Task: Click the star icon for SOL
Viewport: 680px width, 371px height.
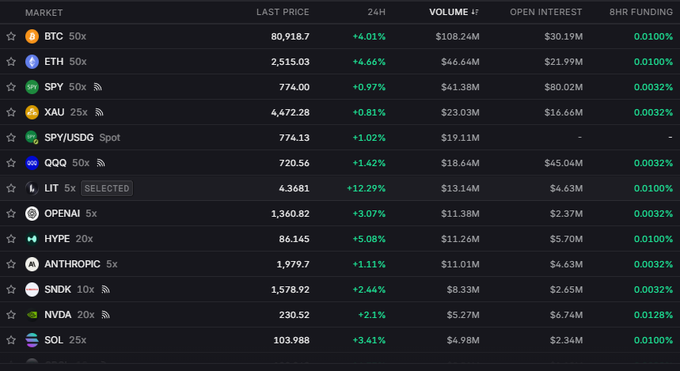Action: (x=11, y=340)
